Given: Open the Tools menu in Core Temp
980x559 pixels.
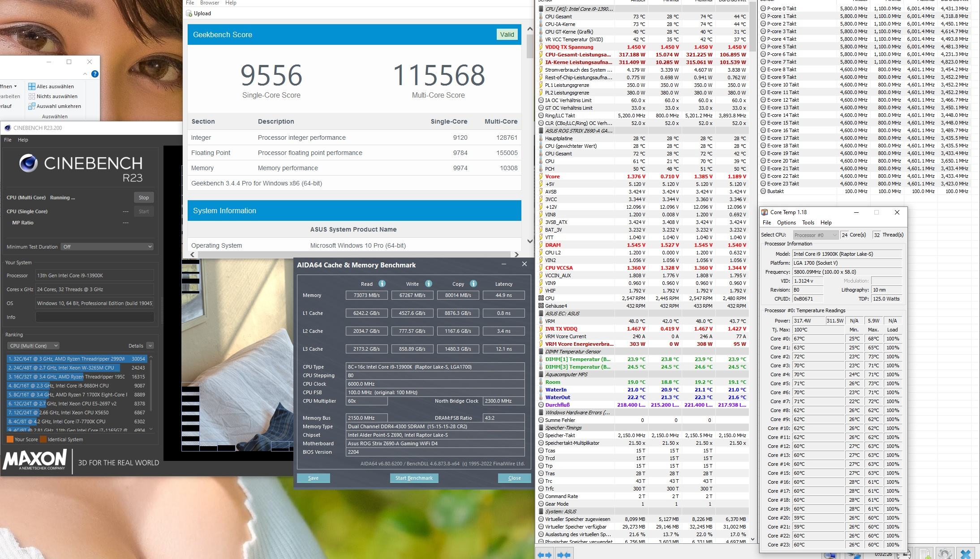Looking at the screenshot, I should point(808,223).
